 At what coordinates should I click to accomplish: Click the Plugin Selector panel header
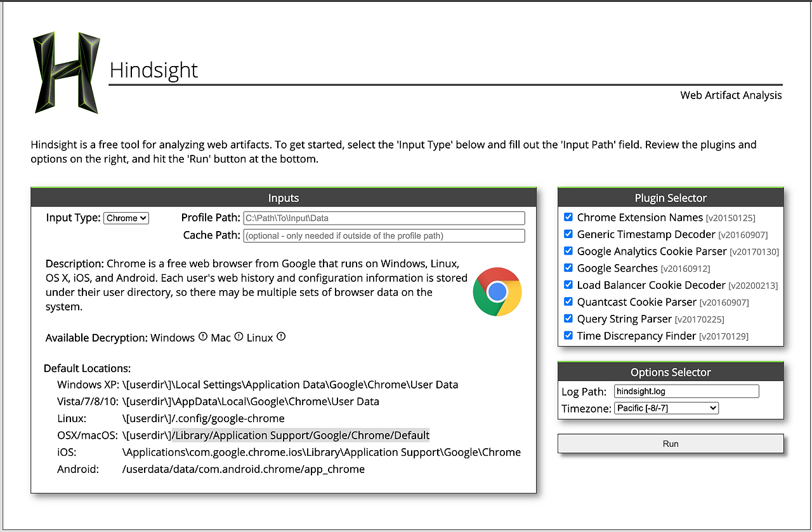point(671,197)
